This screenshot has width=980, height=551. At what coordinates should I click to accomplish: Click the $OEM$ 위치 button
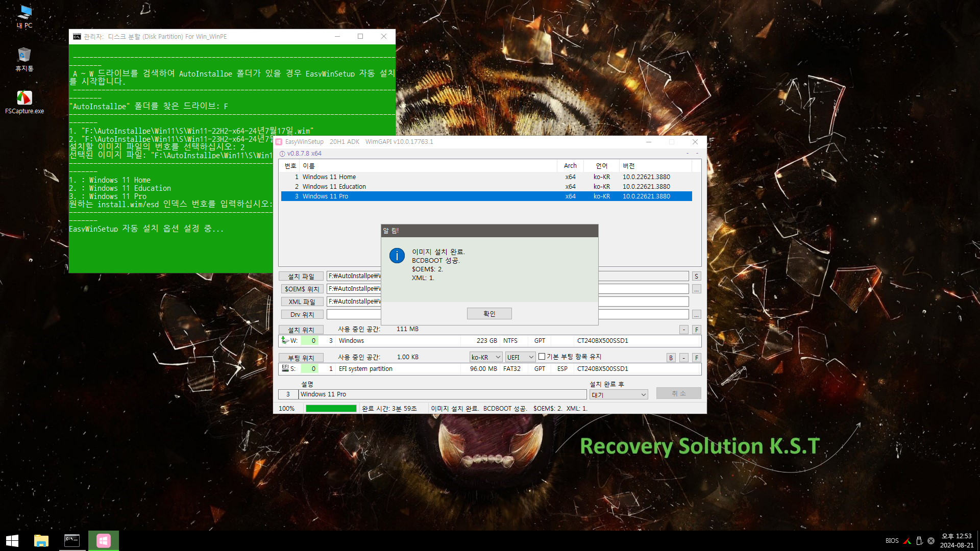pos(301,289)
